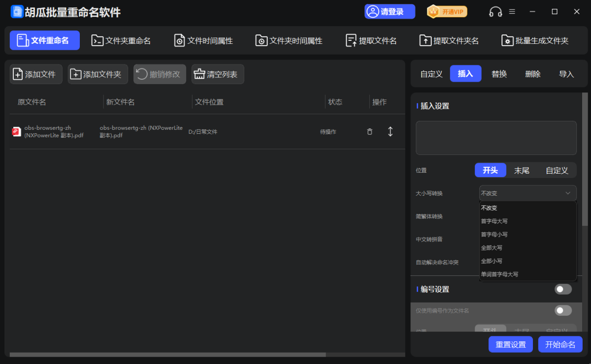
Task: Click the insert text input box
Action: point(496,138)
